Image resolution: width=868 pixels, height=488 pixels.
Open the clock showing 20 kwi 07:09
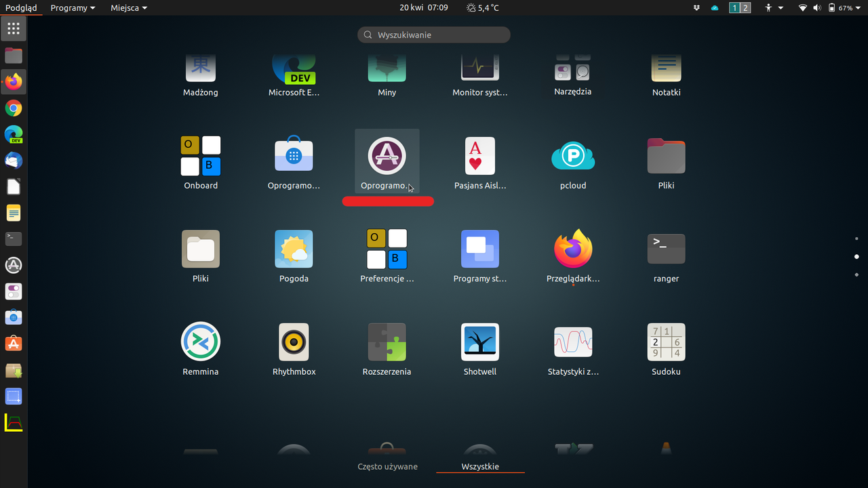pyautogui.click(x=424, y=8)
